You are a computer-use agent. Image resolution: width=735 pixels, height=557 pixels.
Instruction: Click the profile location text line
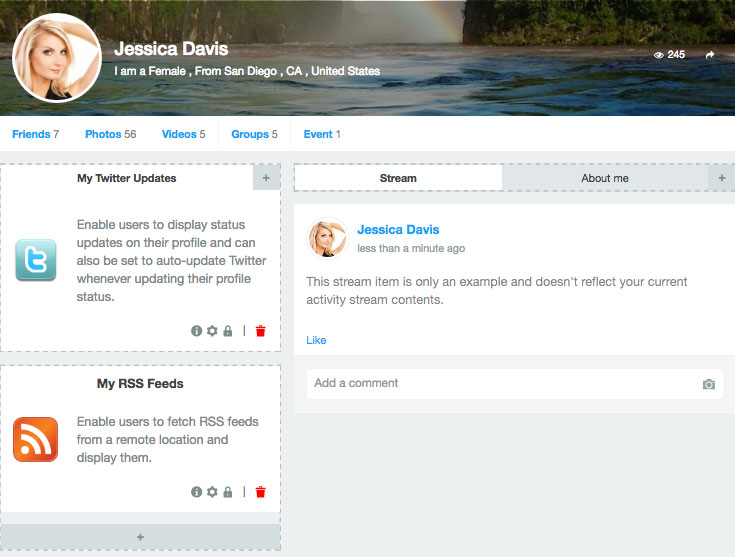click(247, 71)
